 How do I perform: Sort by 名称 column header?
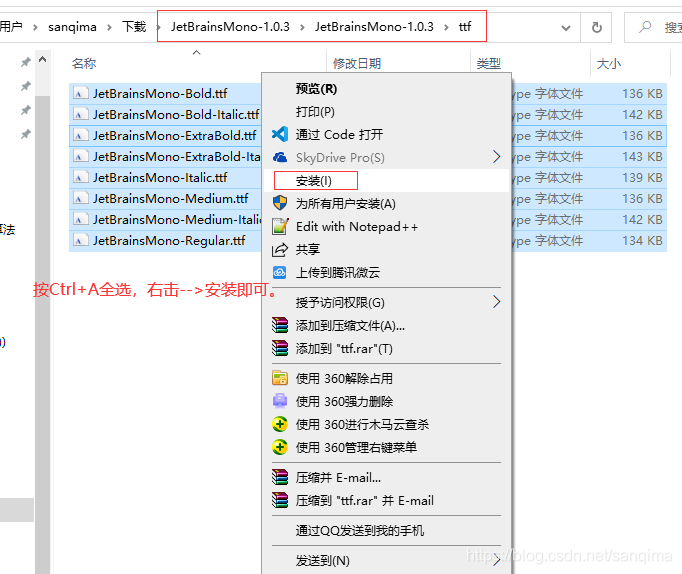84,63
